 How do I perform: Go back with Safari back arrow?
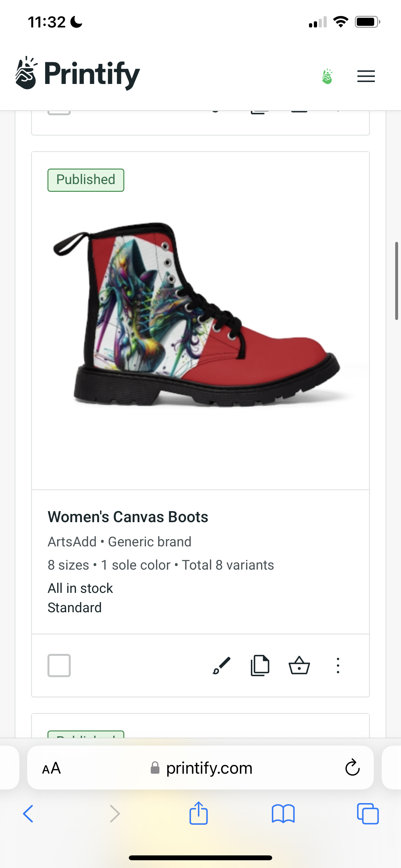[28, 814]
